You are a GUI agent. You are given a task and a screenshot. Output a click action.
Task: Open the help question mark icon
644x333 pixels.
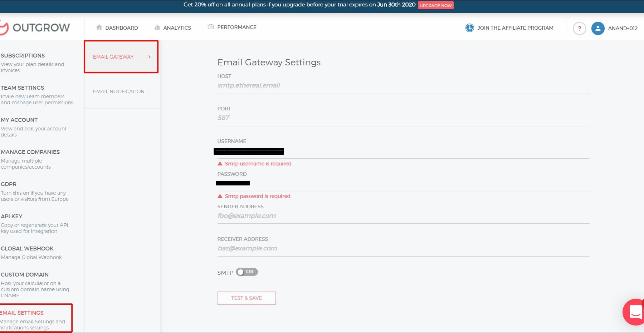579,28
